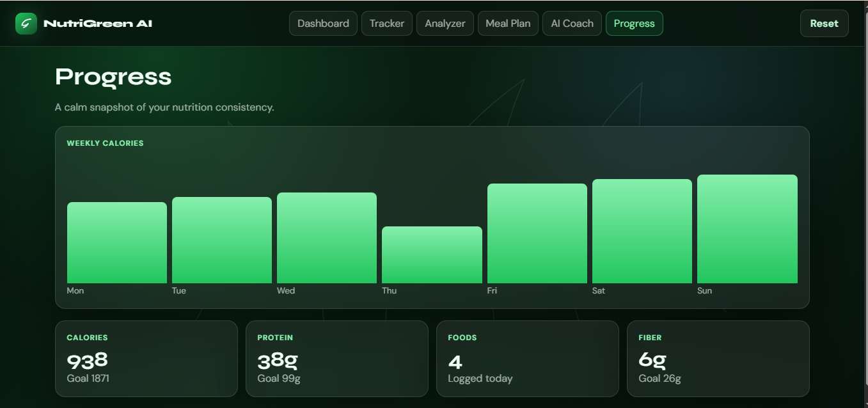Screen dimensions: 868x408
Task: Select the Thursday calorie bar
Action: (432, 255)
